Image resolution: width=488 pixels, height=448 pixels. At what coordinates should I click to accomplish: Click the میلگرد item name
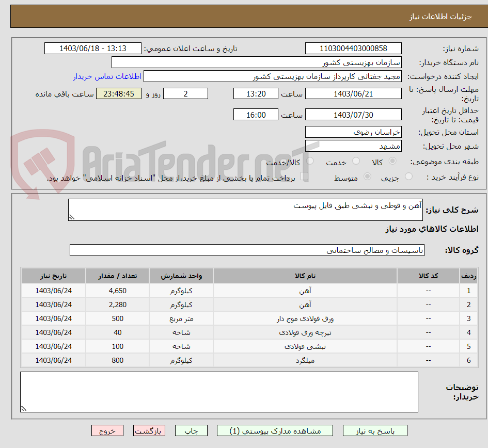pyautogui.click(x=305, y=361)
